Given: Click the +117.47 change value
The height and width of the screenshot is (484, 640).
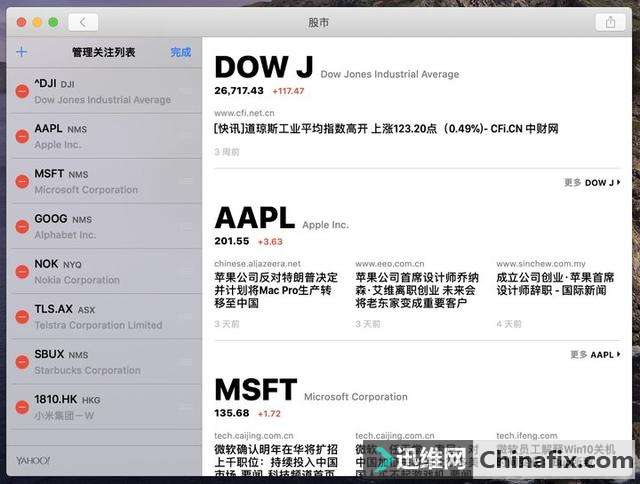Looking at the screenshot, I should coord(288,91).
